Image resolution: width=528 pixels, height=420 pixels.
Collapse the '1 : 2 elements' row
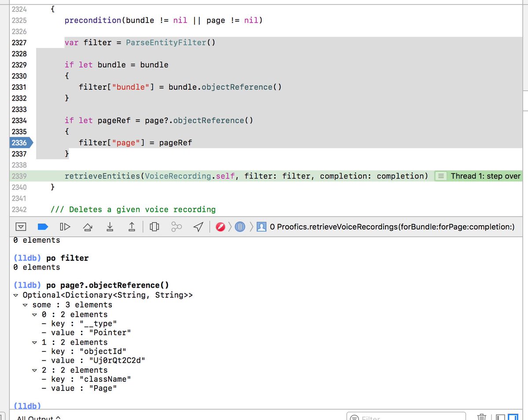pos(35,342)
